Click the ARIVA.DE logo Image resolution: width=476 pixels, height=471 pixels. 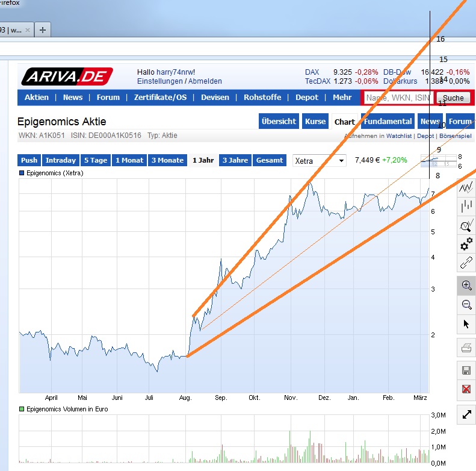pos(67,76)
